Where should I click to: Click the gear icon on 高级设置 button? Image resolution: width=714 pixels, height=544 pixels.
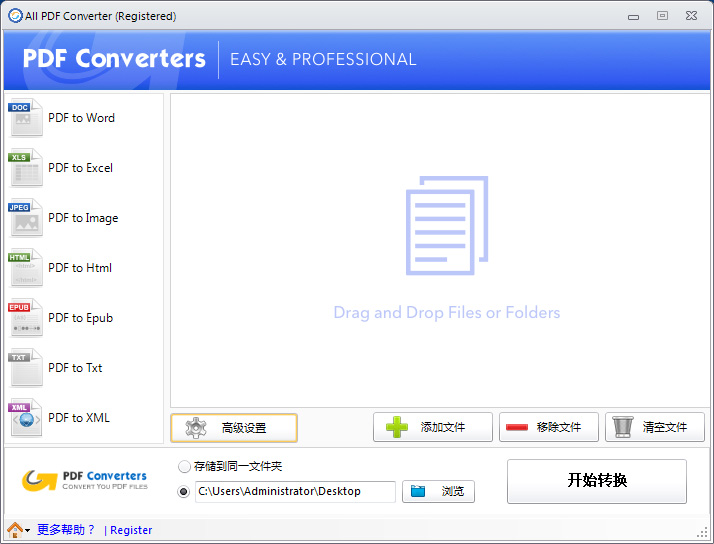pos(196,428)
